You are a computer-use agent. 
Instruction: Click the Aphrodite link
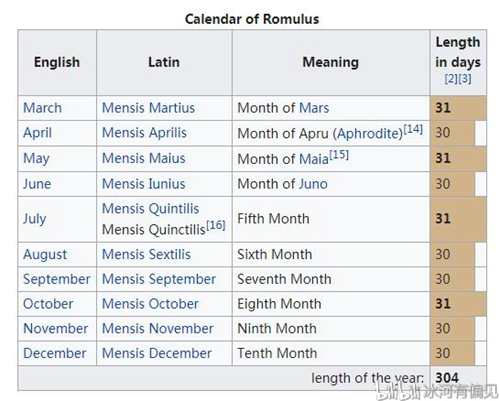pos(370,134)
